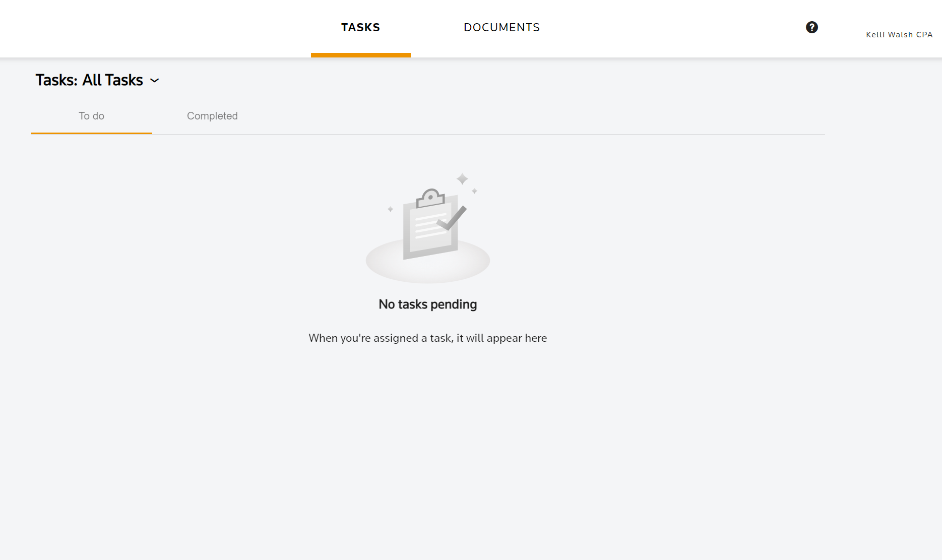This screenshot has width=942, height=560.
Task: Open the help question mark icon
Action: (x=811, y=27)
